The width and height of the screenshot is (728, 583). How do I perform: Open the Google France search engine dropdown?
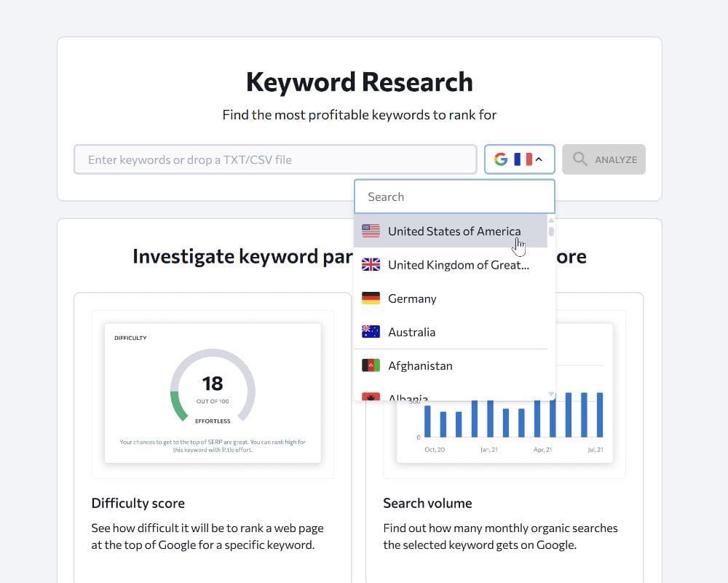click(520, 159)
